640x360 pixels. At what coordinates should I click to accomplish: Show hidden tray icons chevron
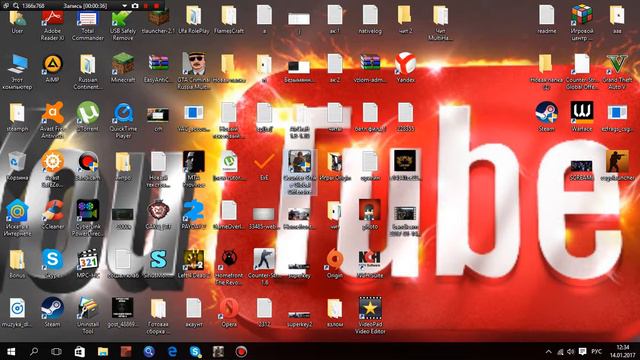(549, 351)
